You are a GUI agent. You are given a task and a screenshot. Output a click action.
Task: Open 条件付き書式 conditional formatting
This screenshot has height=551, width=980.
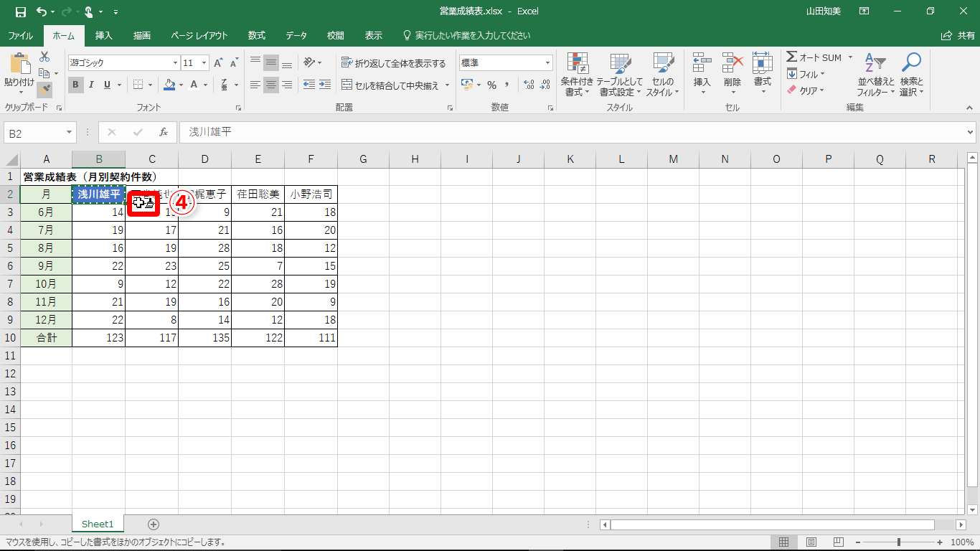[x=578, y=75]
